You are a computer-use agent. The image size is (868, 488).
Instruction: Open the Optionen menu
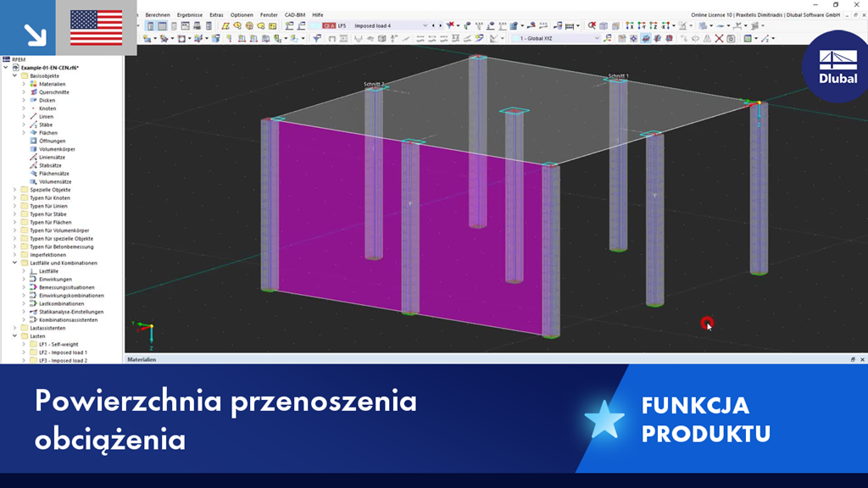242,15
